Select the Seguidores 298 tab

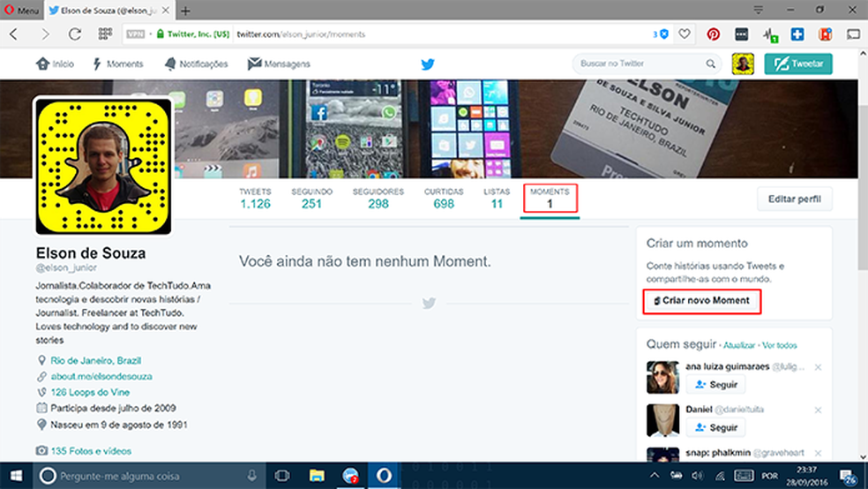[x=378, y=199]
